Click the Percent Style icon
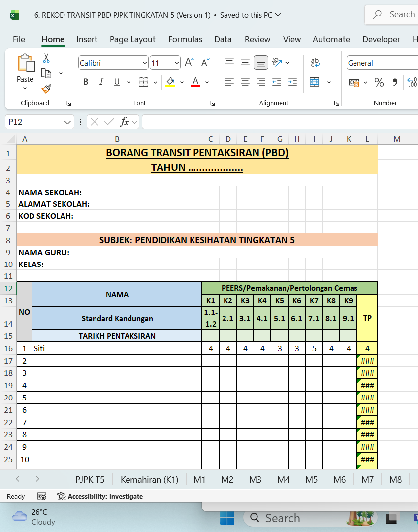418x532 pixels. click(x=379, y=82)
